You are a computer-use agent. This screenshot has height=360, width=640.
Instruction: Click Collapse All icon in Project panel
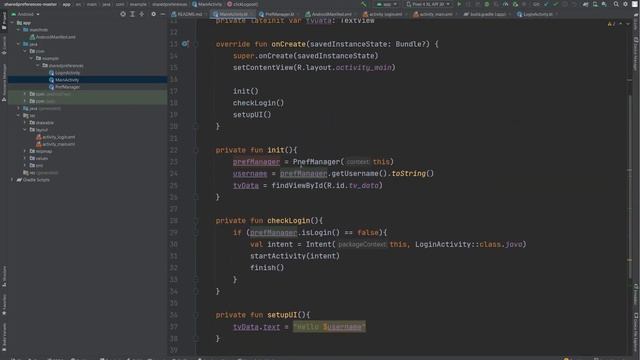142,14
